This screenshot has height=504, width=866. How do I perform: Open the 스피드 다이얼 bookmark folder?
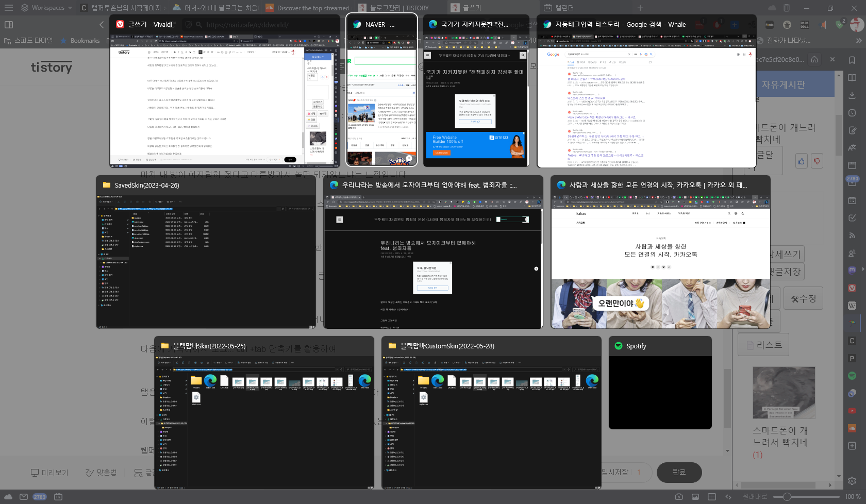(28, 40)
